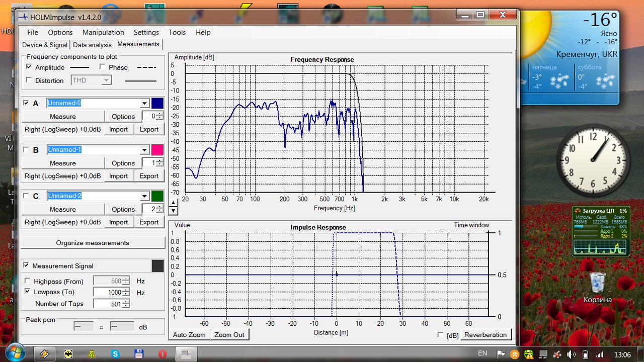This screenshot has height=362, width=644.
Task: Click the bat logo taskbar icon
Action: click(68, 354)
